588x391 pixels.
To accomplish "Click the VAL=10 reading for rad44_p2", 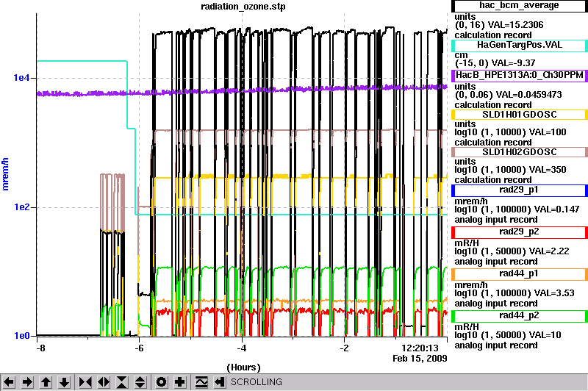I will (x=545, y=335).
